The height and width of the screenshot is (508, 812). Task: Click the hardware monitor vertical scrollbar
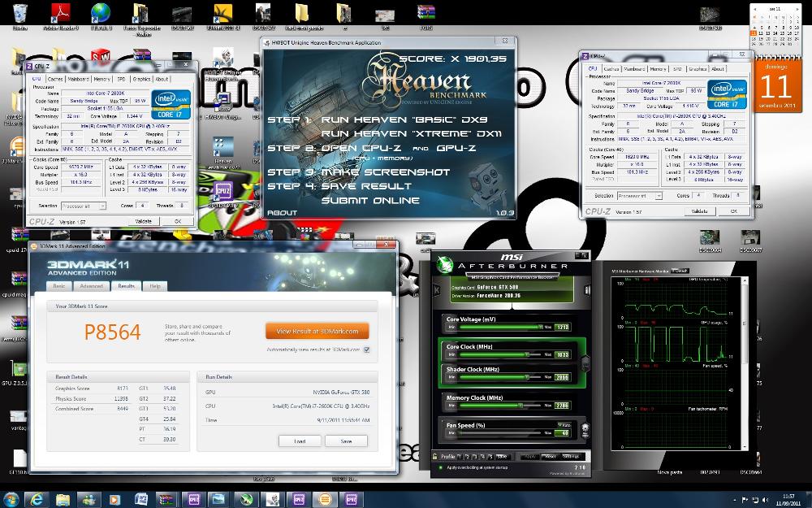coord(745,363)
